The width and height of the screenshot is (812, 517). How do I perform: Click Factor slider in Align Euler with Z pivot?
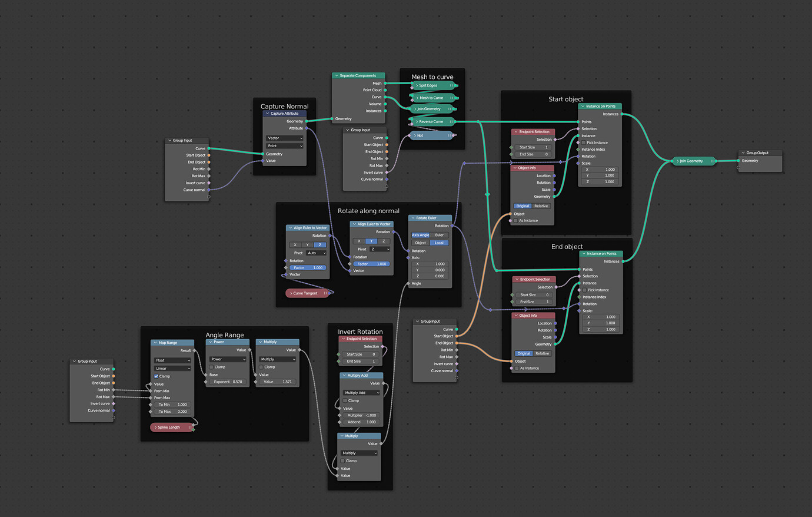coord(371,264)
